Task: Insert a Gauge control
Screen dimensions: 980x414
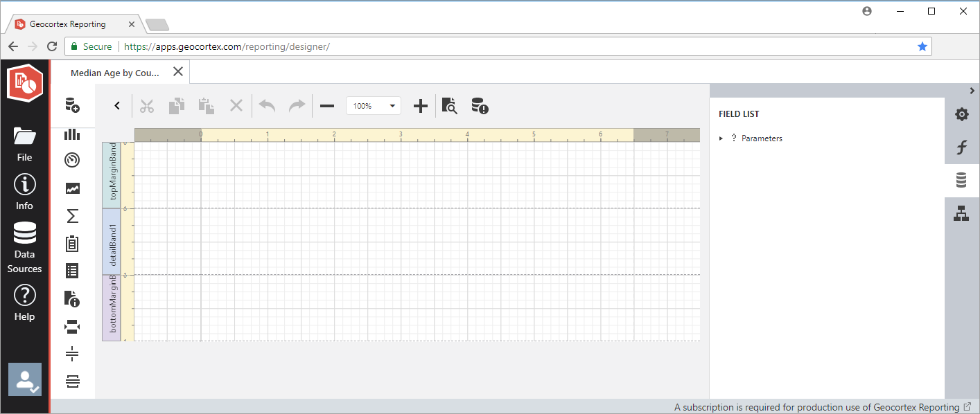Action: [72, 160]
